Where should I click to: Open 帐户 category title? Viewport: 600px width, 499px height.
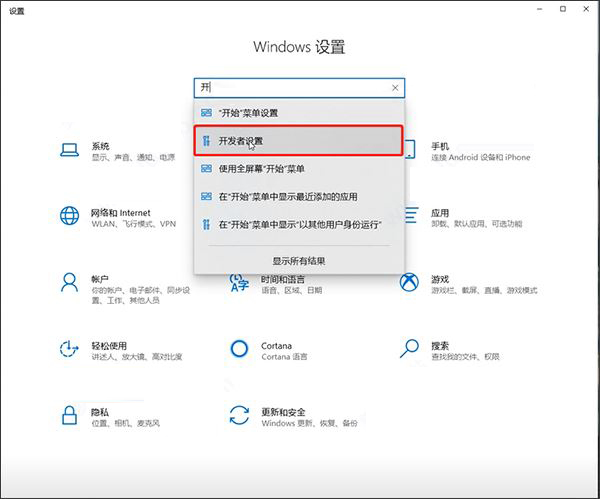[100, 279]
